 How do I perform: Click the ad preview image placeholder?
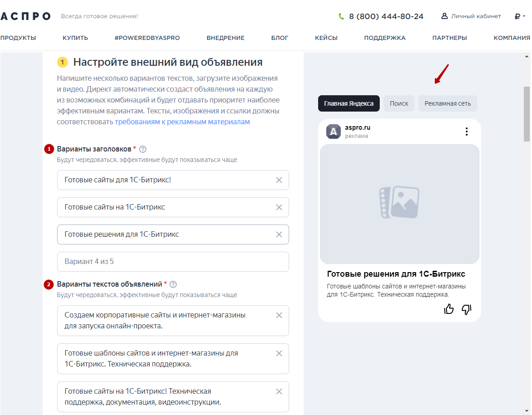click(x=399, y=204)
